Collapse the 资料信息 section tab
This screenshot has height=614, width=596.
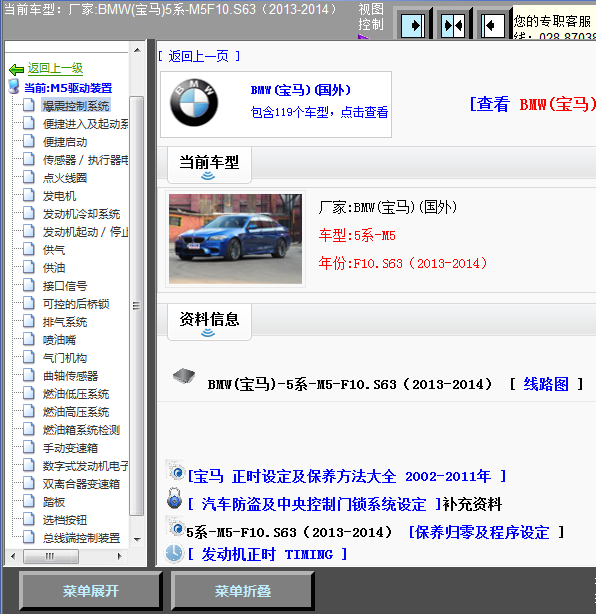209,322
